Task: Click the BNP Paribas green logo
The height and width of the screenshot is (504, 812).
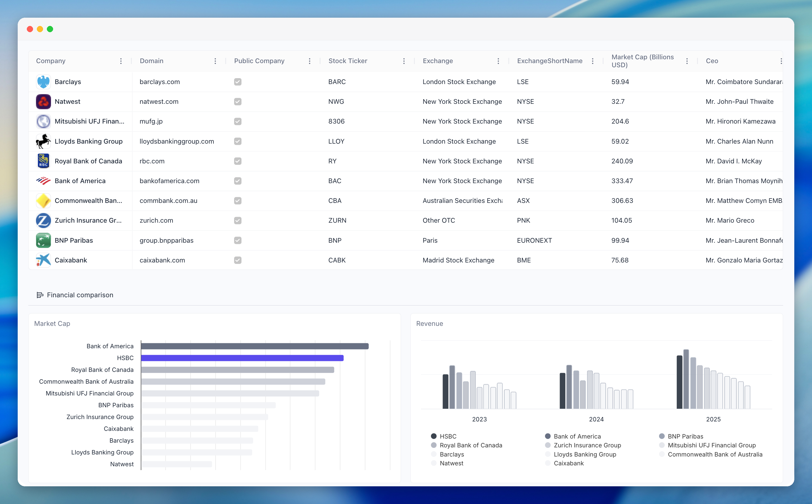Action: (43, 240)
